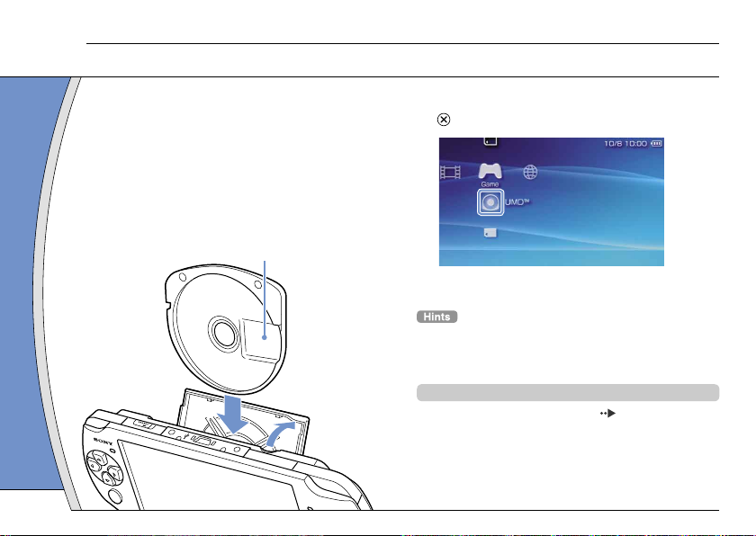Click the memory card icon above Game

click(490, 141)
